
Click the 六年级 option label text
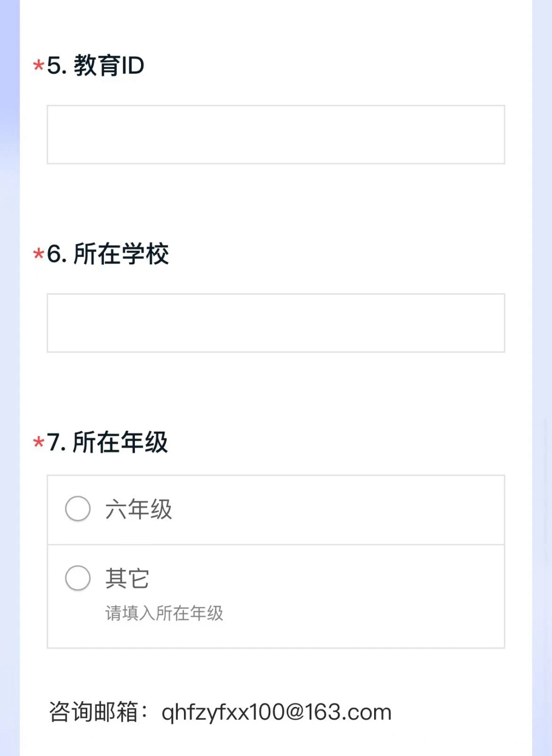click(139, 509)
